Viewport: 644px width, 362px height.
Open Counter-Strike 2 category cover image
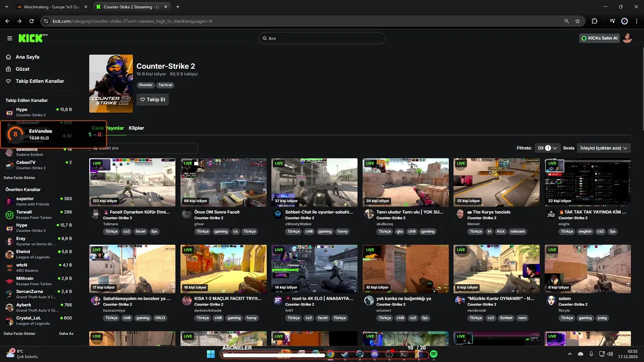[x=111, y=83]
